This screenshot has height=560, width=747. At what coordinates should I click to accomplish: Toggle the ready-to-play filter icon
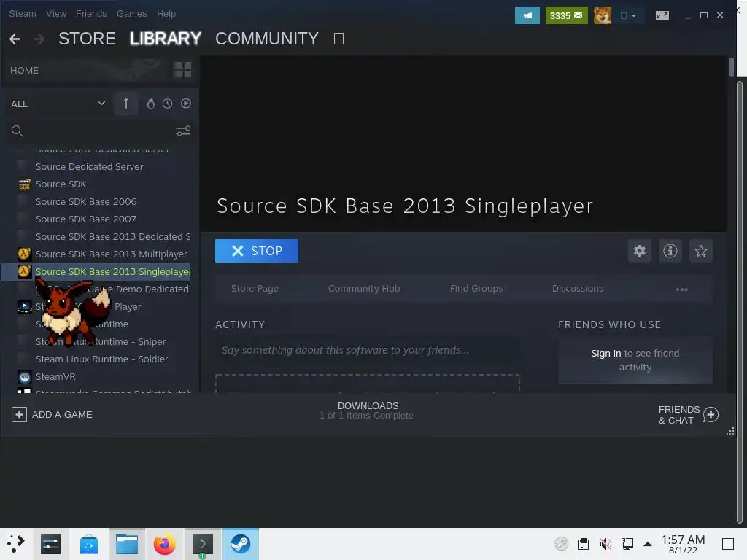(186, 104)
